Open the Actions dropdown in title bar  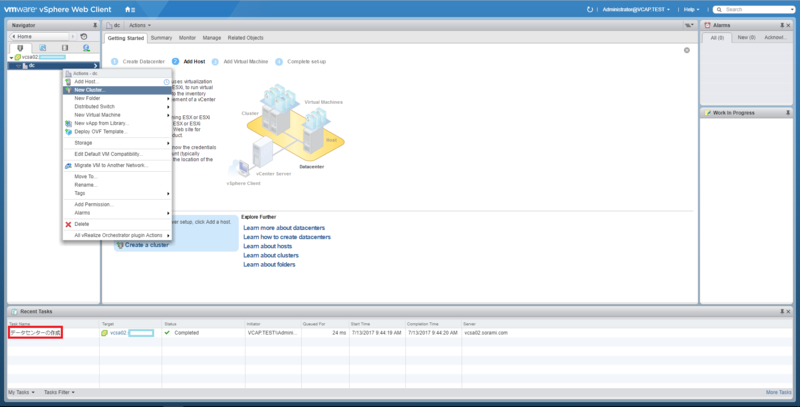pos(140,25)
